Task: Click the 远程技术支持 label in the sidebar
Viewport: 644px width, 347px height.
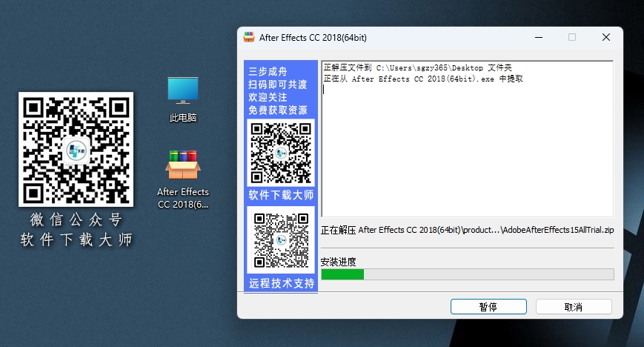Action: pyautogui.click(x=282, y=283)
